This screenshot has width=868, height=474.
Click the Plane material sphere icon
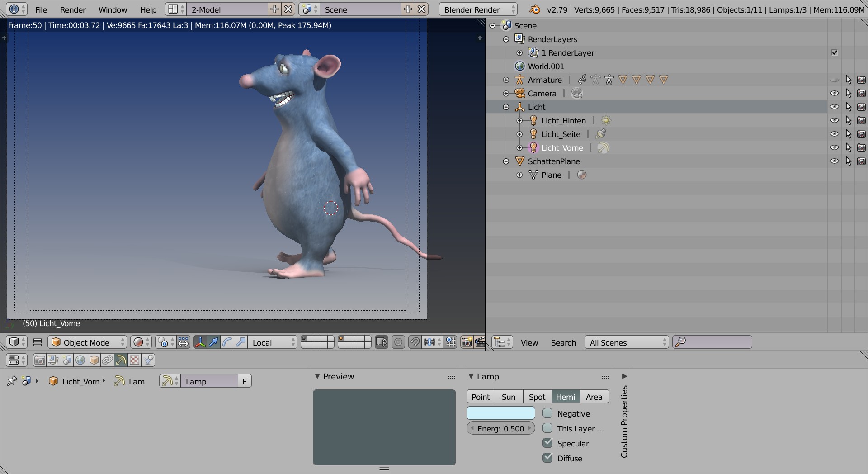(x=582, y=175)
